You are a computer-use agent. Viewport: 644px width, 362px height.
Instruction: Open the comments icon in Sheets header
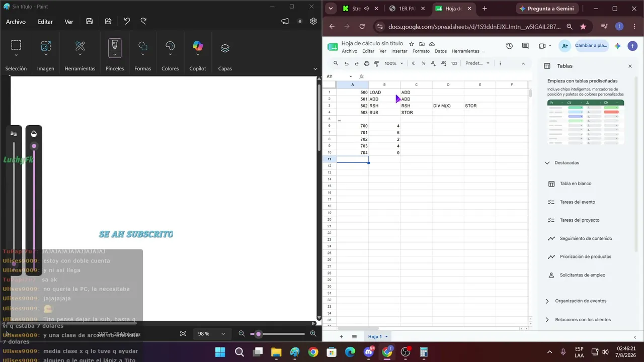click(x=525, y=46)
